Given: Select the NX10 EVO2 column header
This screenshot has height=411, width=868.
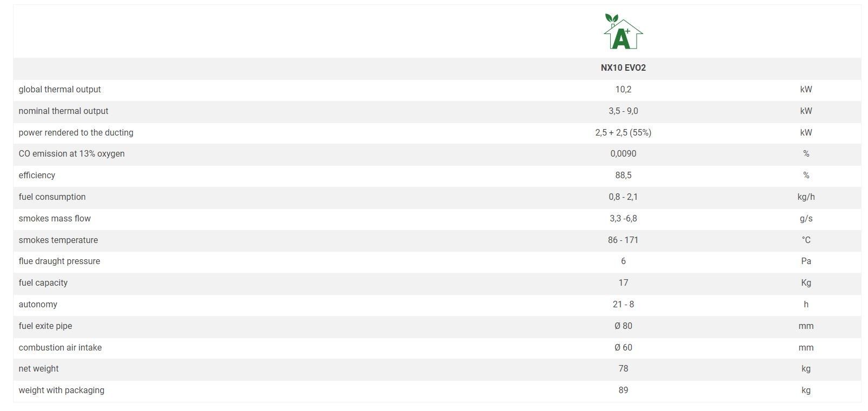Looking at the screenshot, I should point(623,68).
